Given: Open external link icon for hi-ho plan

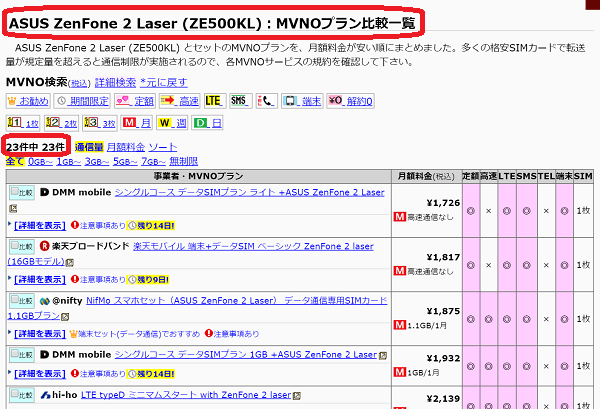Looking at the screenshot, I should (x=297, y=396).
